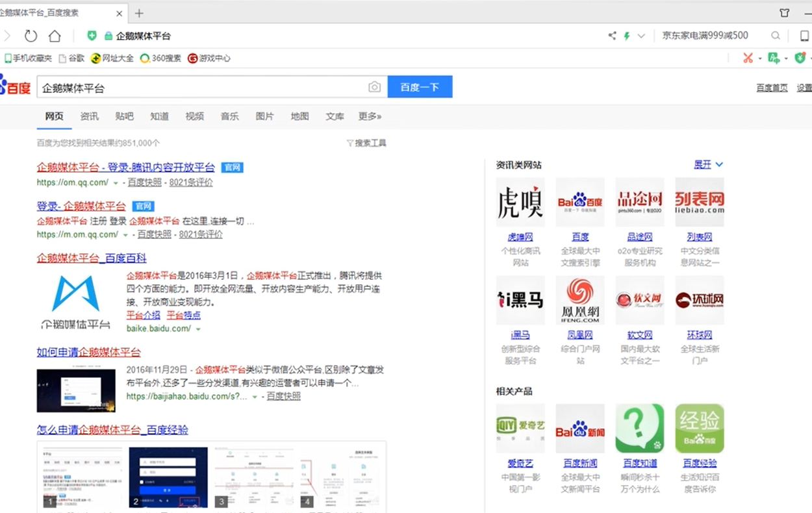The height and width of the screenshot is (513, 812).
Task: Open dropdown next to lightning icon in address bar
Action: (x=641, y=36)
